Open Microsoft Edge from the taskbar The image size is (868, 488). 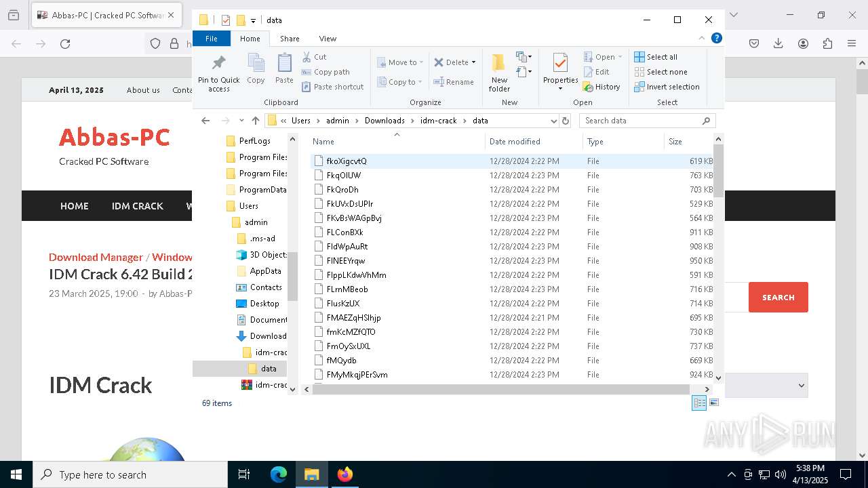tap(279, 474)
